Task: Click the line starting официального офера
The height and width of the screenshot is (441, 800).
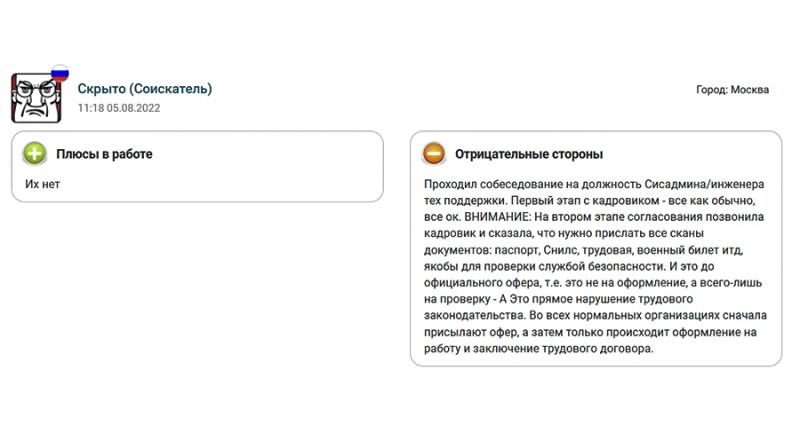Action: coord(593,283)
